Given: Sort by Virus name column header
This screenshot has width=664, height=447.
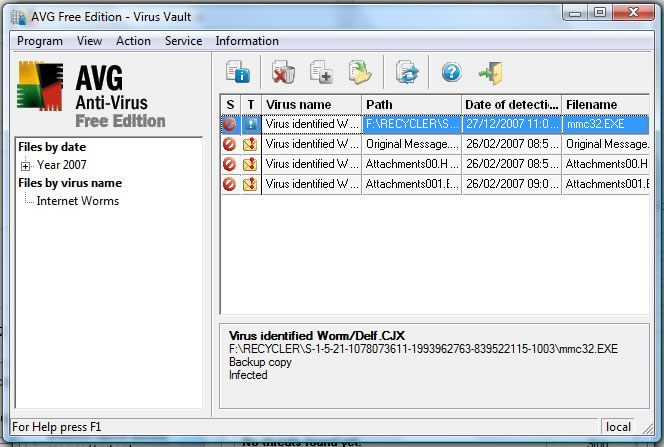Looking at the screenshot, I should (312, 105).
